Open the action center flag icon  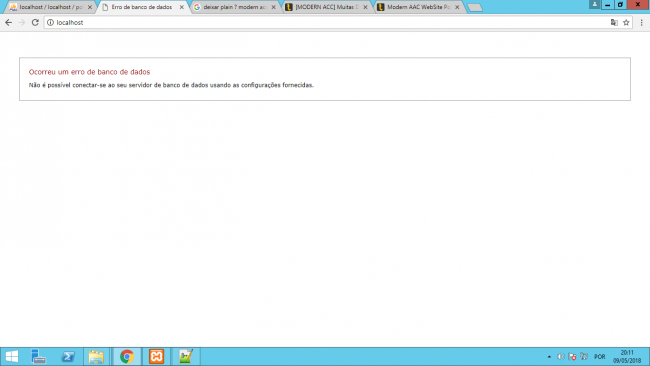[572, 356]
